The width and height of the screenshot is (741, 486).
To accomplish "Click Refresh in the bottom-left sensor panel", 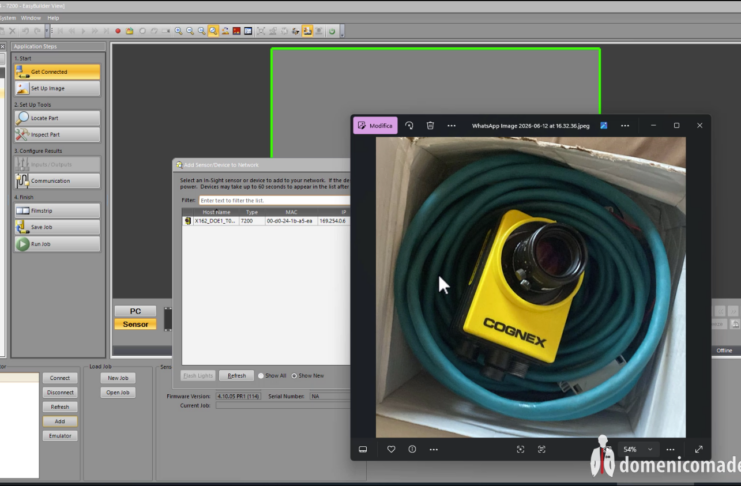I will coord(60,407).
